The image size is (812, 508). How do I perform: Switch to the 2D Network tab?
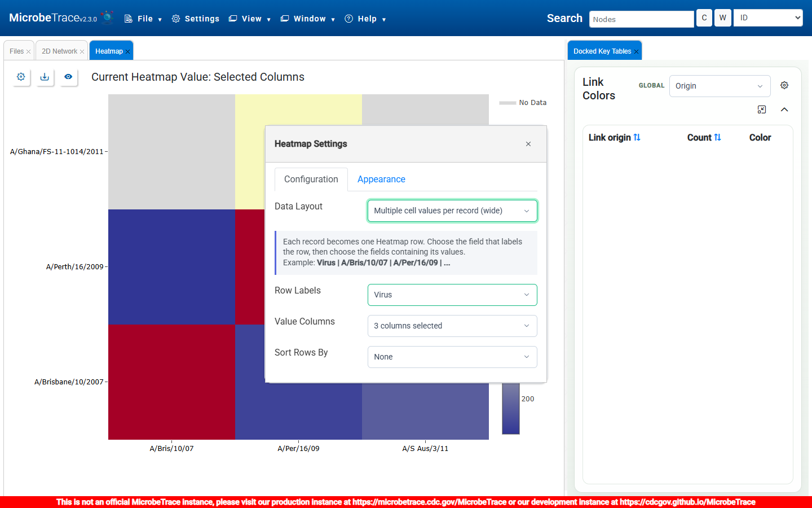(x=59, y=51)
